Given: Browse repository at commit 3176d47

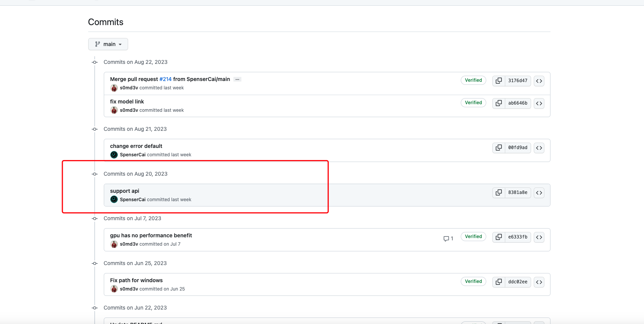Looking at the screenshot, I should pos(539,81).
